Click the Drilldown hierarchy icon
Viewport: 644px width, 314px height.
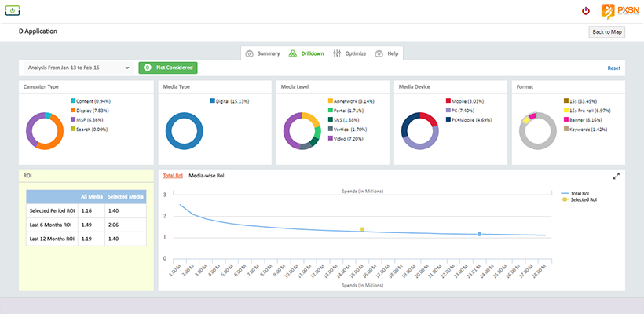[293, 53]
